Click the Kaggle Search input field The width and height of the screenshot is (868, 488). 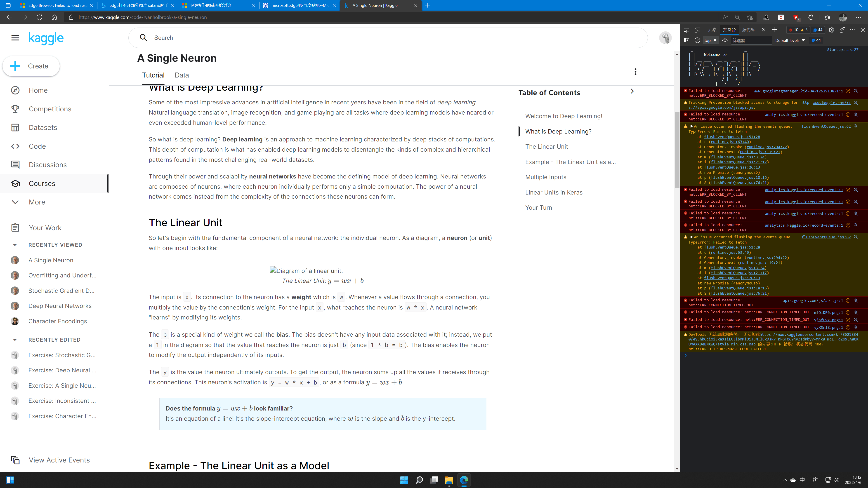click(387, 38)
